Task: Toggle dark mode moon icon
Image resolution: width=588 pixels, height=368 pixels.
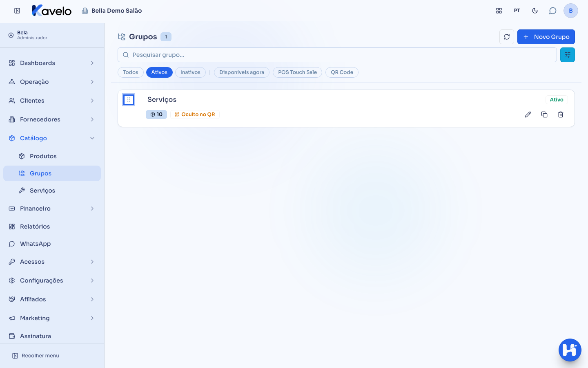Action: click(535, 11)
